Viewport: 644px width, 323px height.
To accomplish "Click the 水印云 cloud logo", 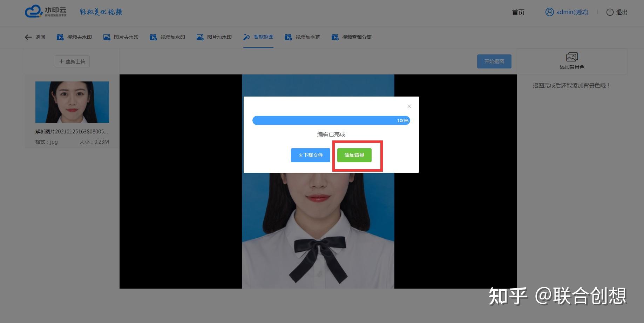I will pyautogui.click(x=46, y=12).
